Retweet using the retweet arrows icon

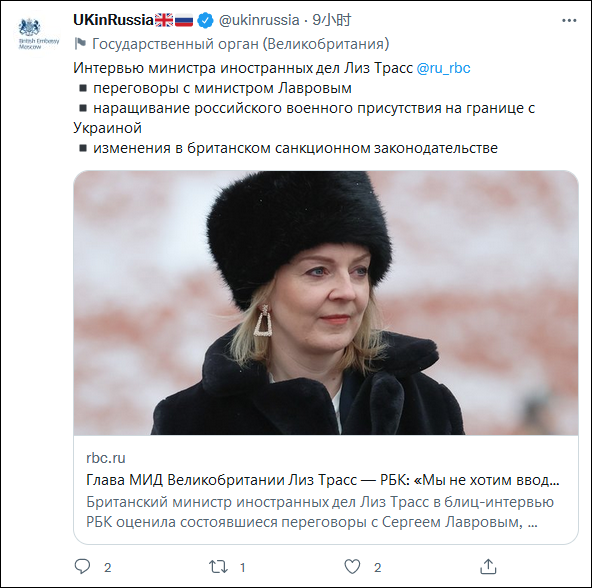pos(218,567)
